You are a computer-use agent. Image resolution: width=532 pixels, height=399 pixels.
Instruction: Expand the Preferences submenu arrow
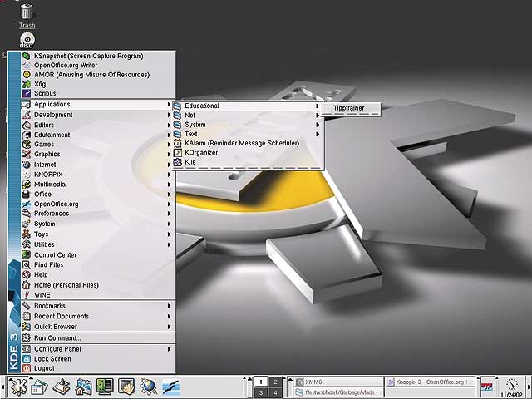point(169,214)
